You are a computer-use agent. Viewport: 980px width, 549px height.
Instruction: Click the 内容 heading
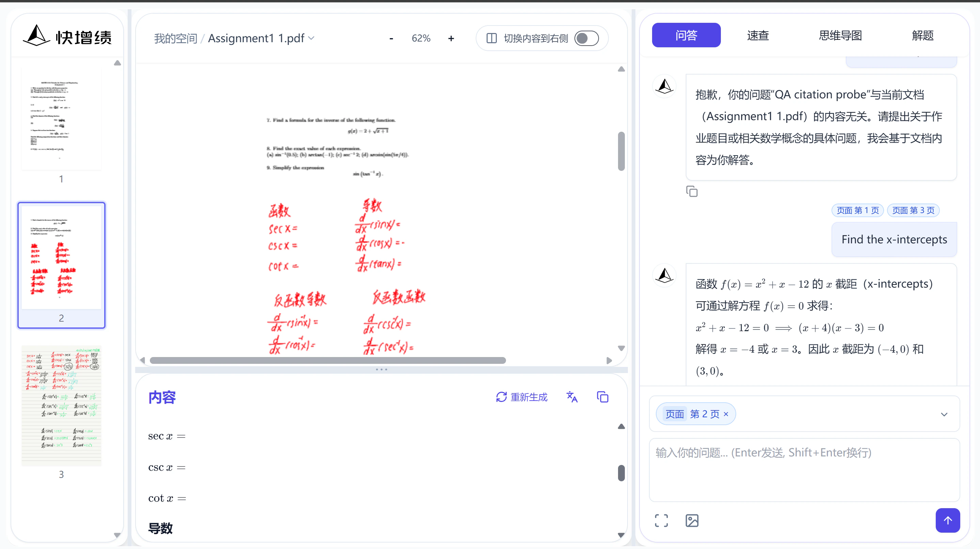click(162, 397)
